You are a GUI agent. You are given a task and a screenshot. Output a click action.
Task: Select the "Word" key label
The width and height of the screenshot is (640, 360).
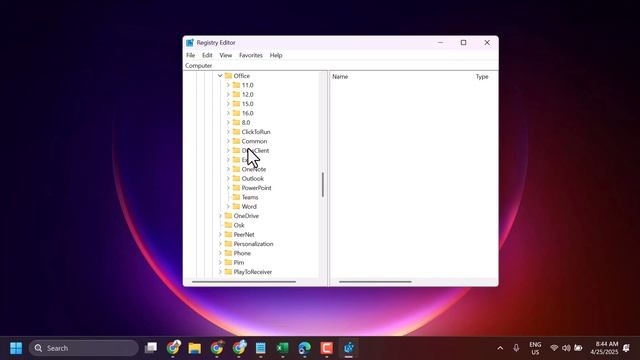tap(249, 207)
